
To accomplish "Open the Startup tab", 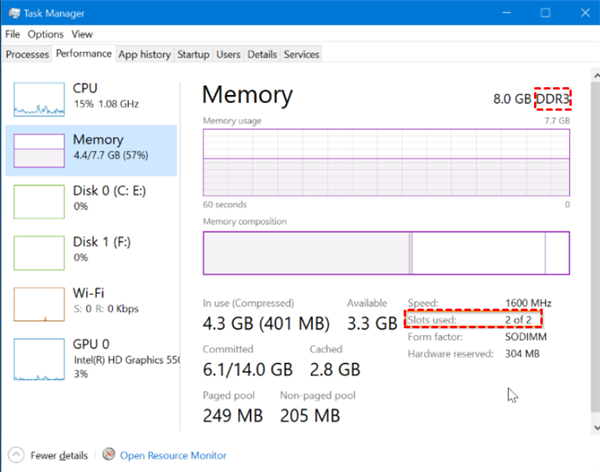I will (193, 54).
